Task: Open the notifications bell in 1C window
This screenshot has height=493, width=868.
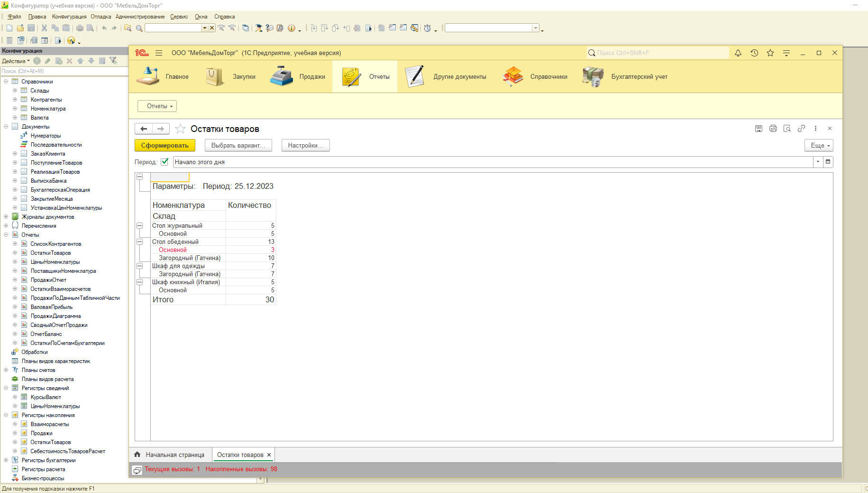Action: [738, 53]
